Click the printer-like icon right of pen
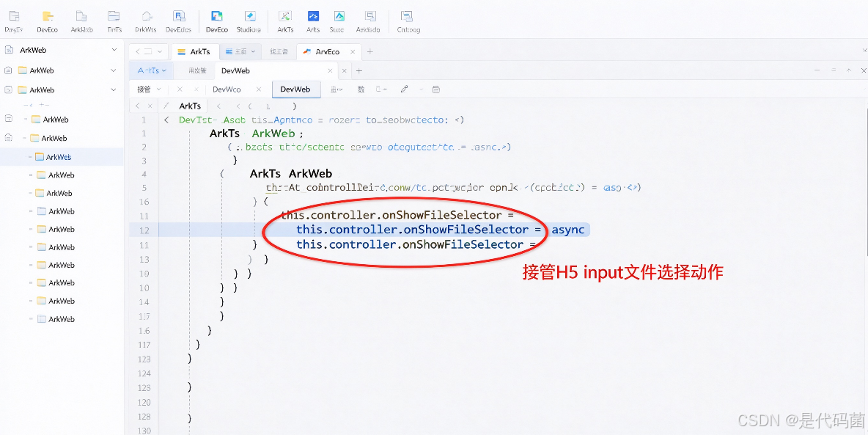The width and height of the screenshot is (868, 435). [x=435, y=89]
